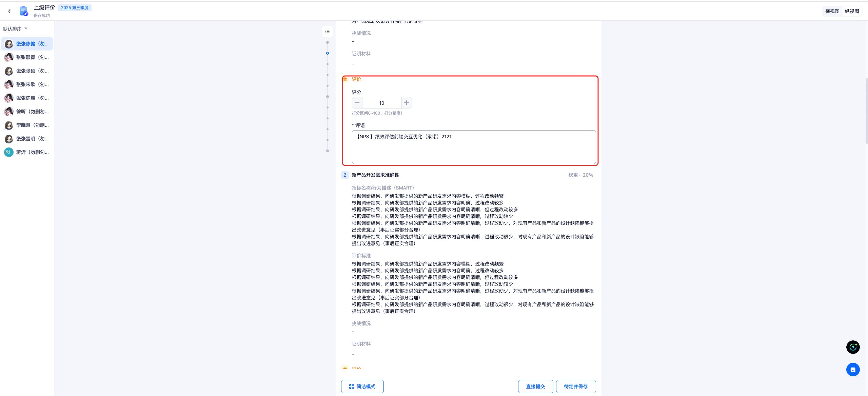Switch to 横视图 layout
This screenshot has width=868, height=396.
tap(832, 11)
